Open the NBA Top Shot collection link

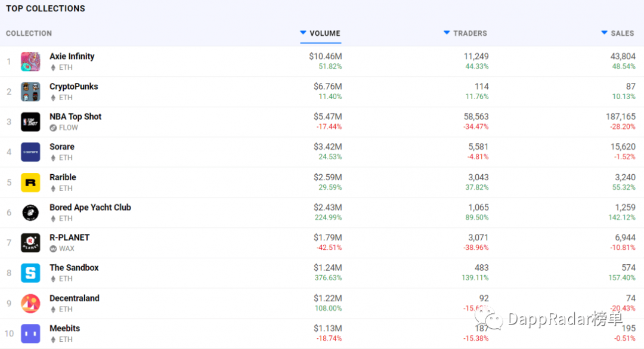pos(76,117)
